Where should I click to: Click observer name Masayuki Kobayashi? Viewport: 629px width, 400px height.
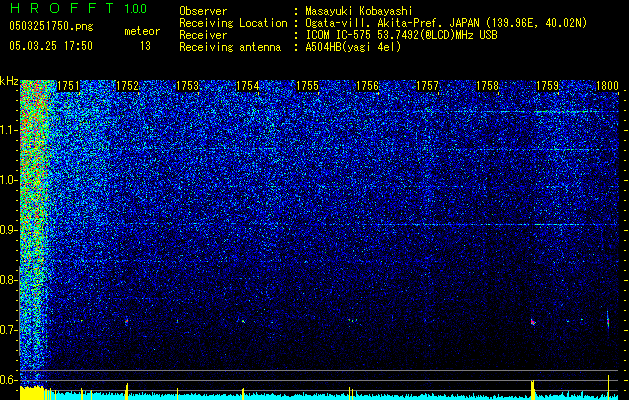click(x=359, y=11)
